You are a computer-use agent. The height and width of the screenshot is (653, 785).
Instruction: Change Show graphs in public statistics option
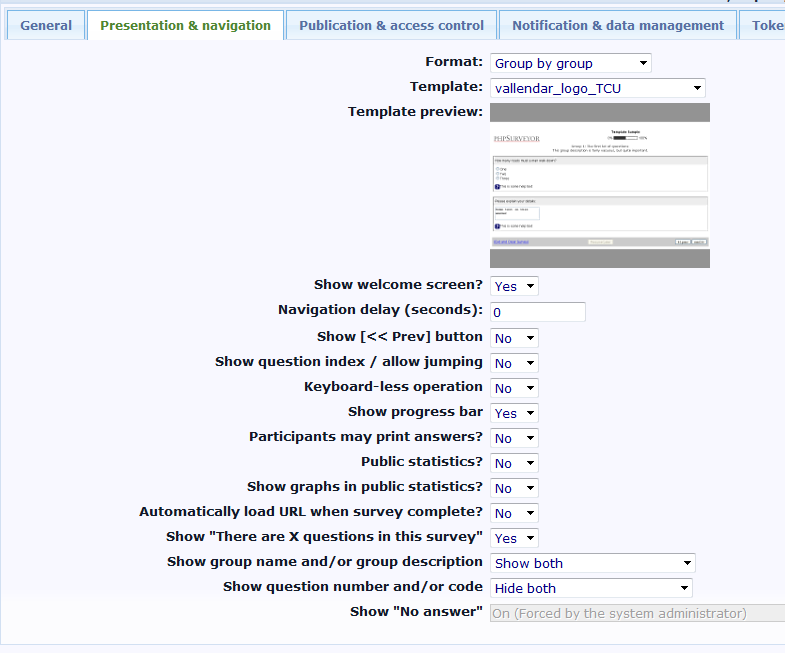(514, 488)
